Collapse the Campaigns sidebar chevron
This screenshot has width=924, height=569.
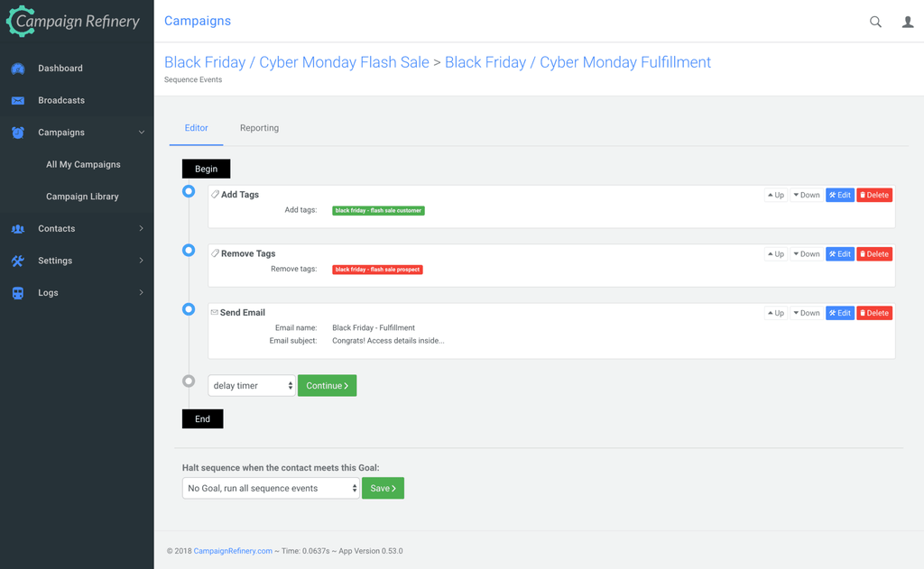(x=142, y=133)
